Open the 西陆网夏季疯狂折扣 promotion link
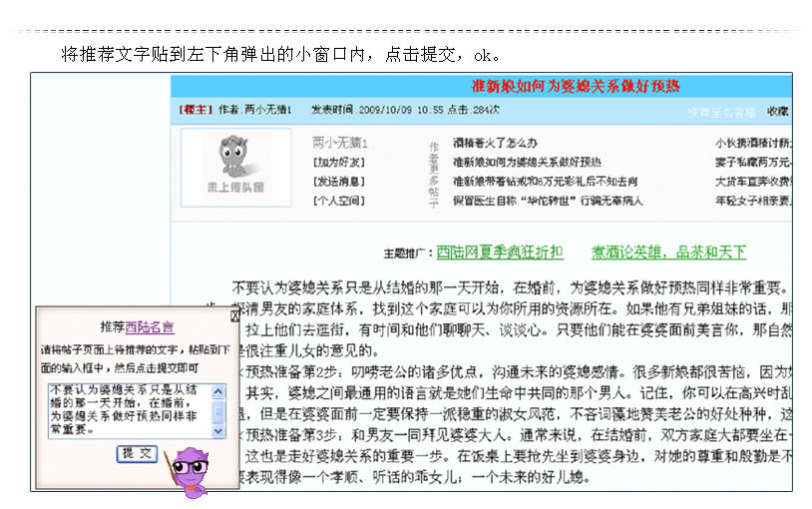Screen dimensions: 812x509 point(500,253)
